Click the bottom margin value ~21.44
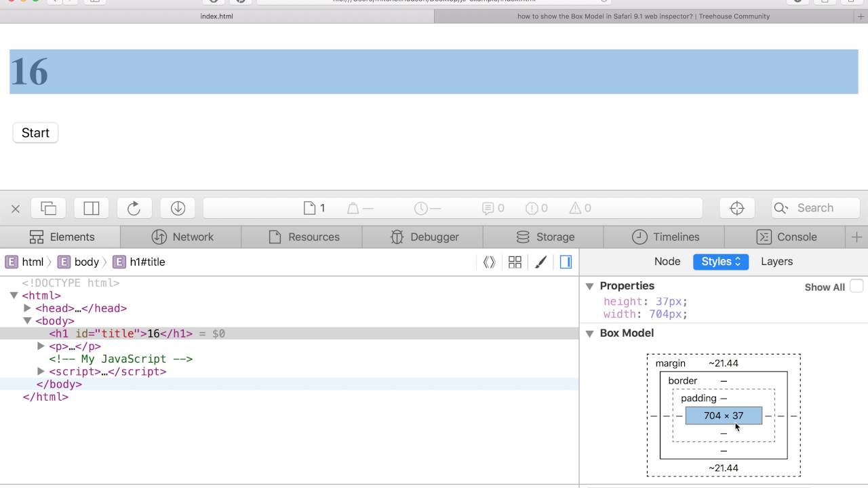The image size is (868, 488). point(724,468)
